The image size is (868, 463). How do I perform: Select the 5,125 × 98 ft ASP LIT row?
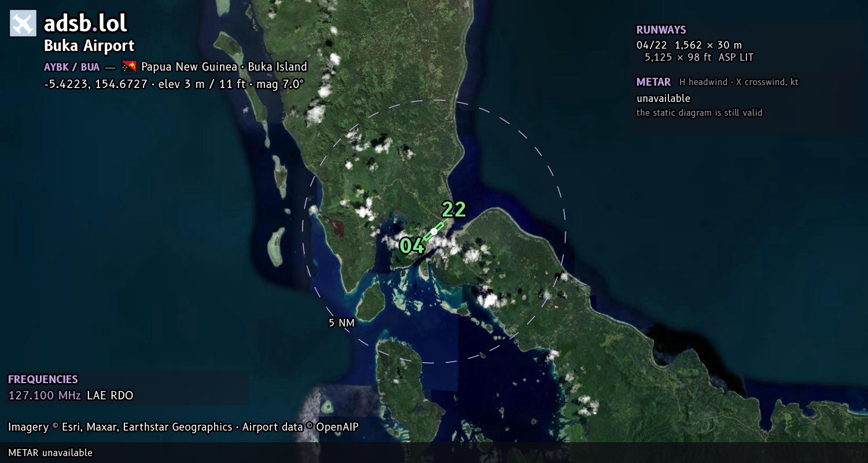pos(699,57)
